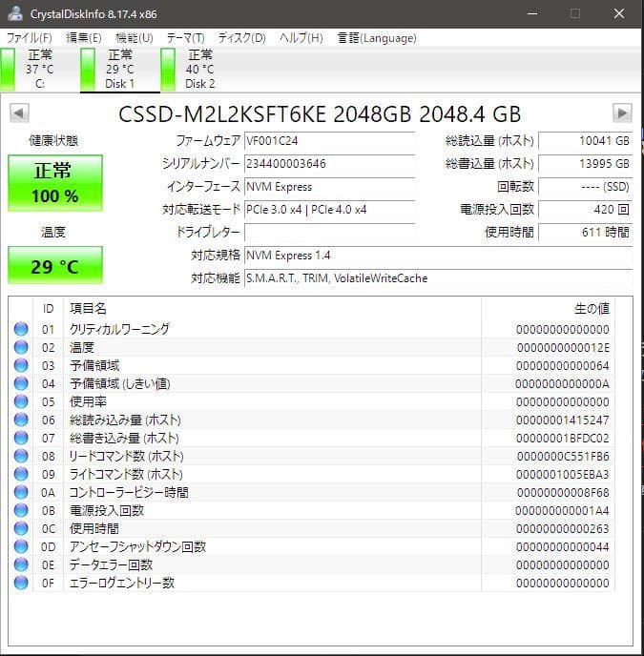644x656 pixels.
Task: Click status orb for エラーログエントリー数 row
Action: (x=21, y=583)
